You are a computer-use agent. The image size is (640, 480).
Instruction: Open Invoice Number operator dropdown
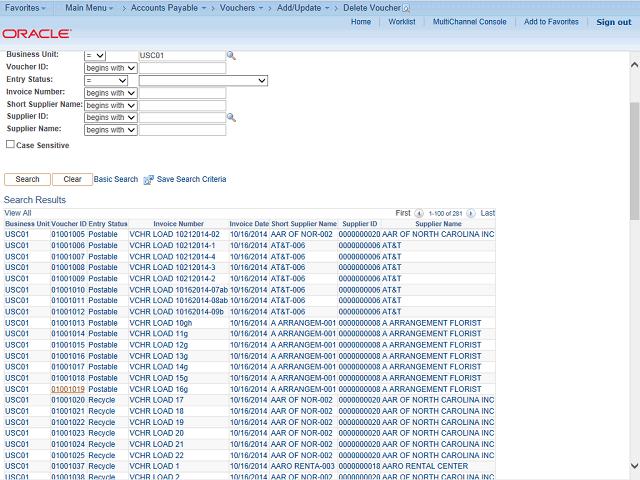111,93
